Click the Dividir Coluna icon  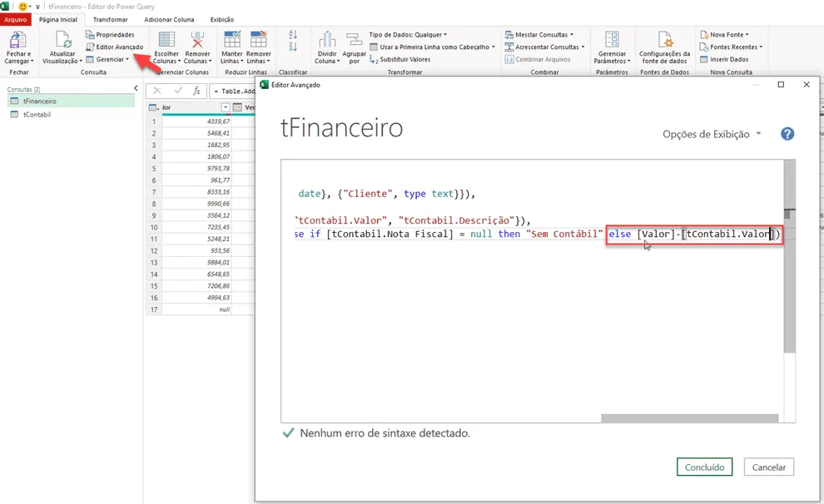point(327,40)
